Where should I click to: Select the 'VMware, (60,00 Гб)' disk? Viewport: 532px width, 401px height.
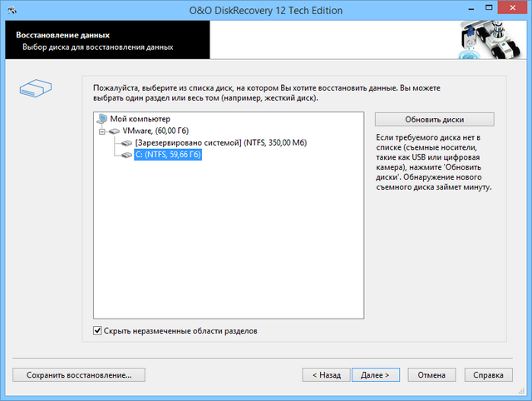click(155, 131)
